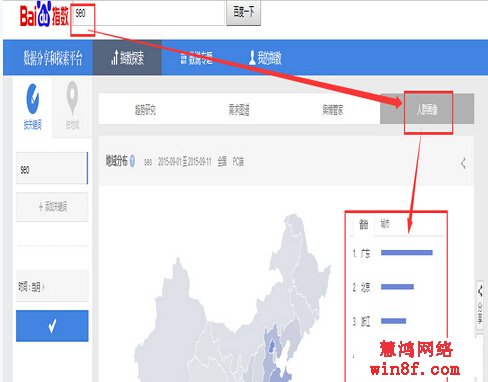This screenshot has height=382, width=488.
Task: Collapse the 地域分布 panel with the chevron
Action: [463, 163]
